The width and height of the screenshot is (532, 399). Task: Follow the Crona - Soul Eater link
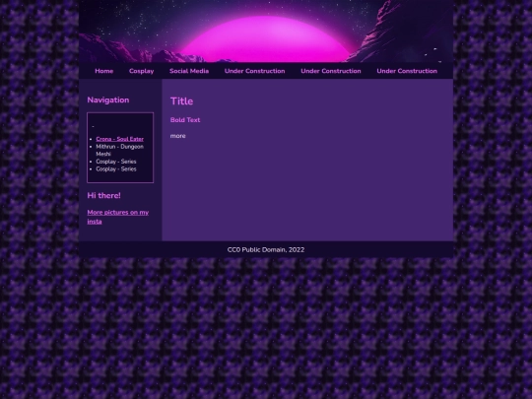coord(119,139)
